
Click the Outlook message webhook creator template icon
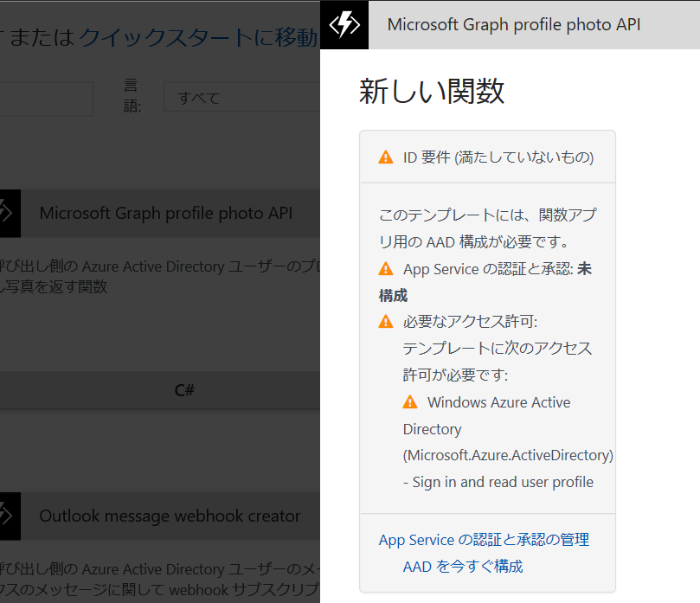(10, 516)
